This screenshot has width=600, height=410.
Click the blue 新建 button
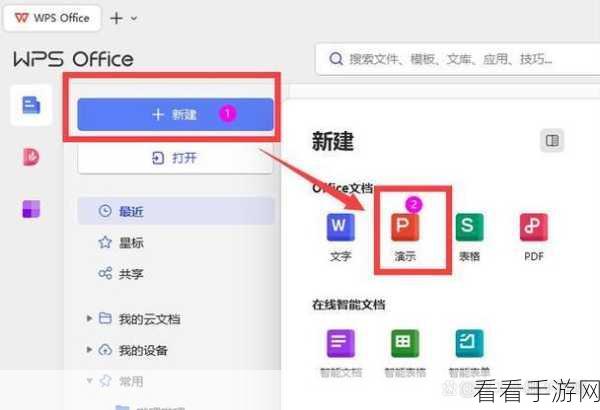175,114
